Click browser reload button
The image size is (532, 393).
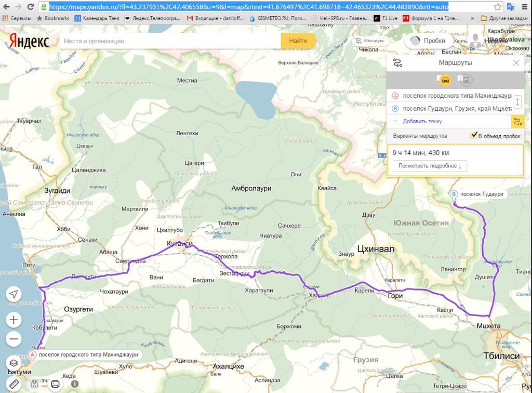pyautogui.click(x=31, y=7)
